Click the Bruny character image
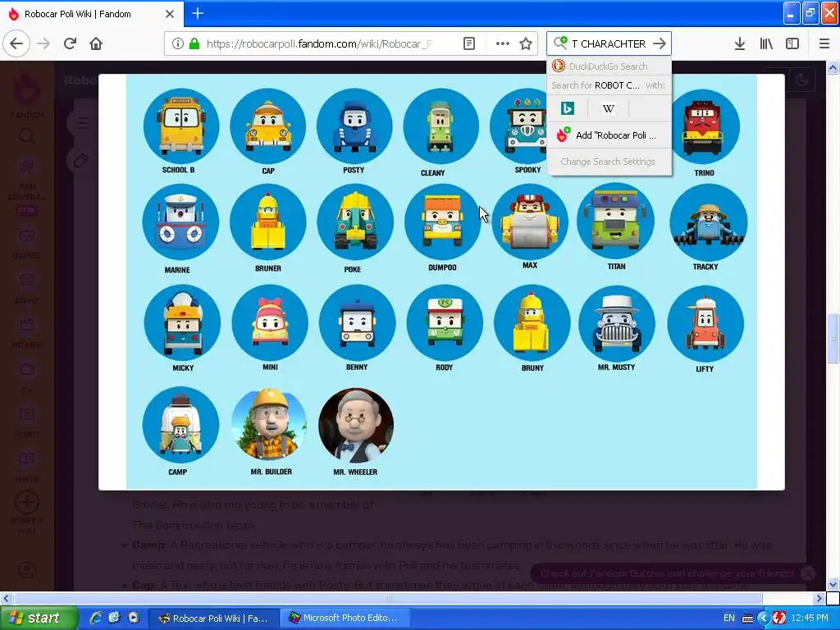 pyautogui.click(x=532, y=322)
